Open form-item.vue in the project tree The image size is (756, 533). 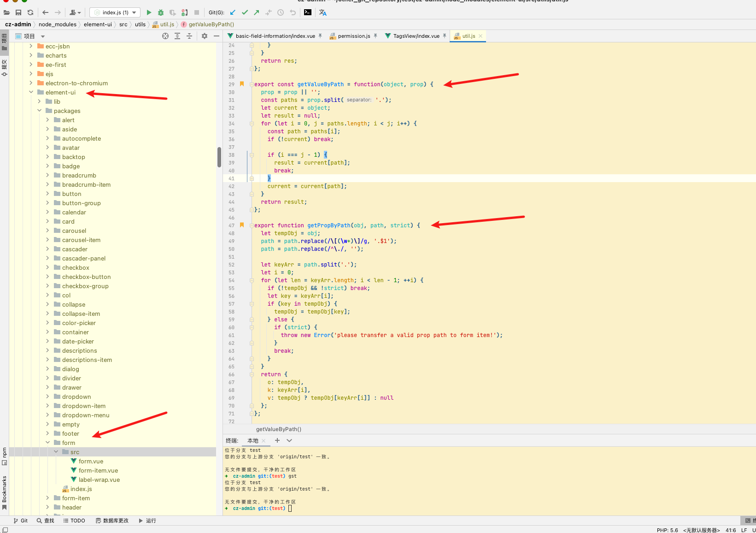(x=98, y=470)
